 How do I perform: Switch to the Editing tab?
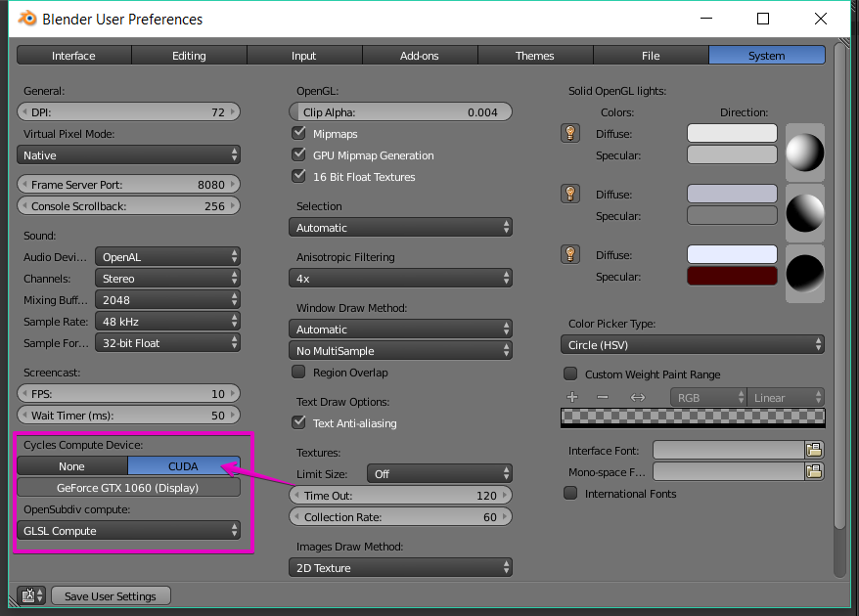pyautogui.click(x=190, y=56)
